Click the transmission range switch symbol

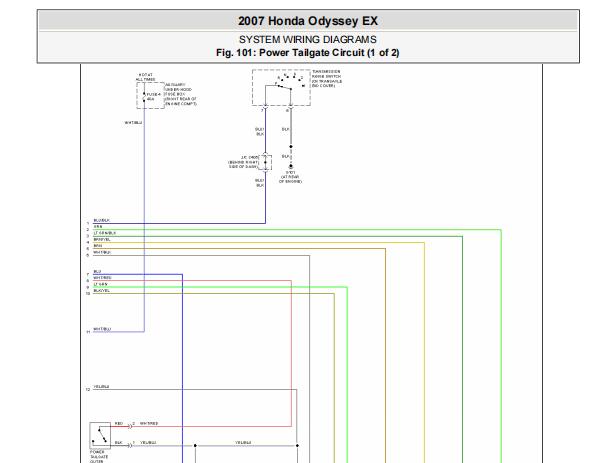pos(281,88)
